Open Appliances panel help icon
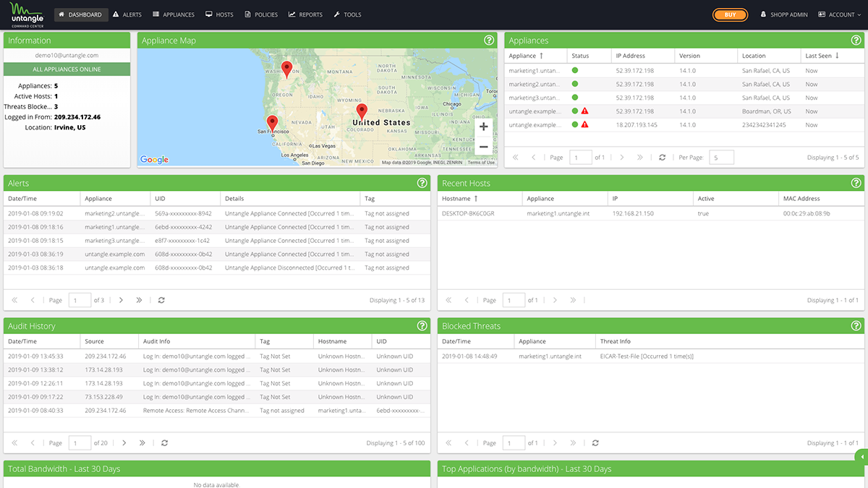This screenshot has width=868, height=488. (x=856, y=40)
